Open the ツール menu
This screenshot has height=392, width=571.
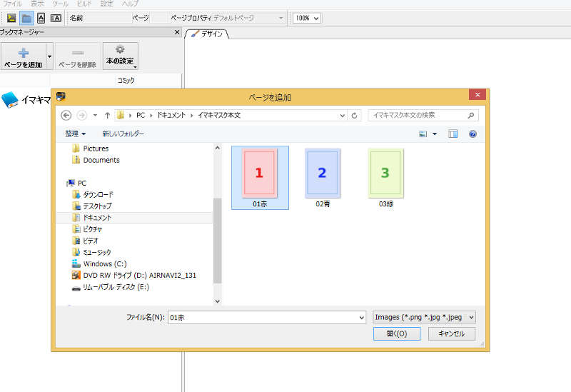[x=60, y=4]
